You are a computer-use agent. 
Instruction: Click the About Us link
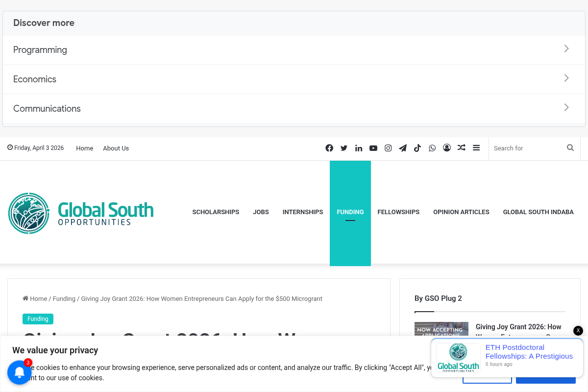pos(116,148)
